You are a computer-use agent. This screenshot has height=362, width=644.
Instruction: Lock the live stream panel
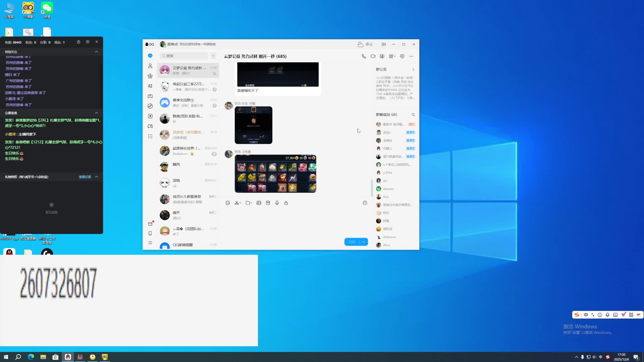pyautogui.click(x=78, y=42)
